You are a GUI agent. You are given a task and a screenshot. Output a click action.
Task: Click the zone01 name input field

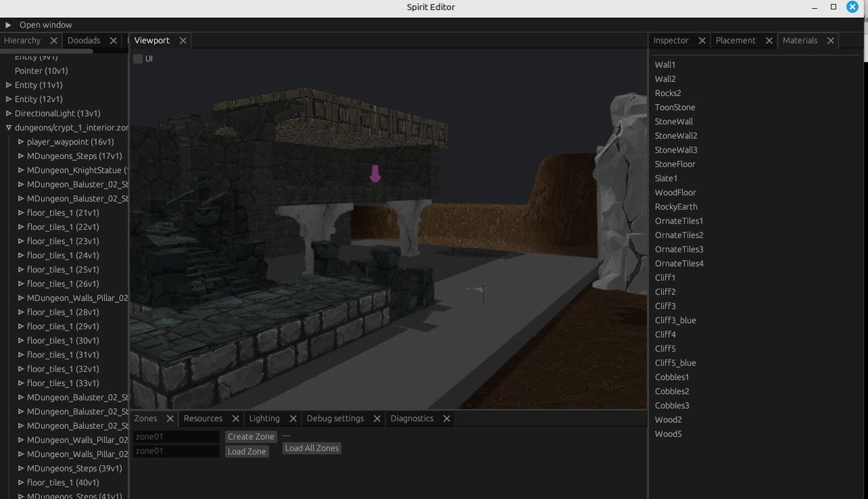pyautogui.click(x=176, y=436)
